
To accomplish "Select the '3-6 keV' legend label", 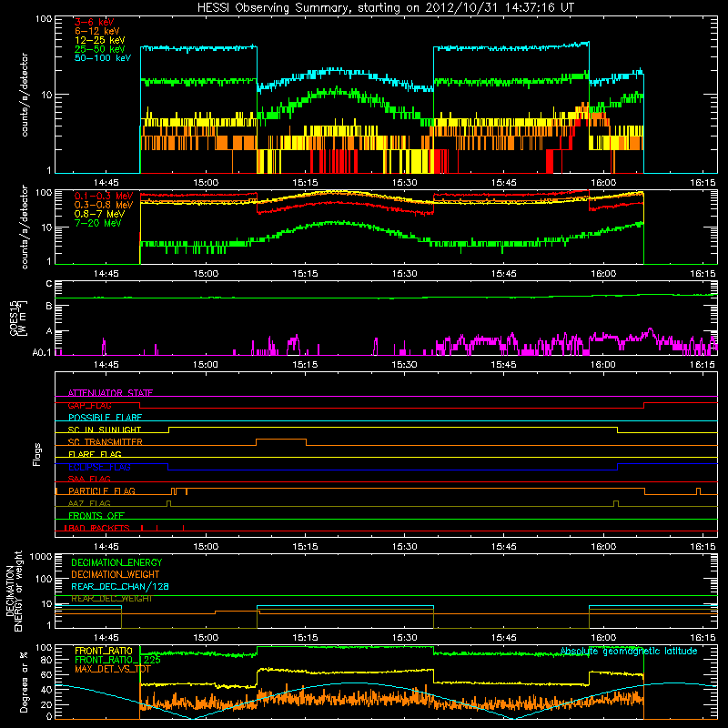I will coord(95,22).
